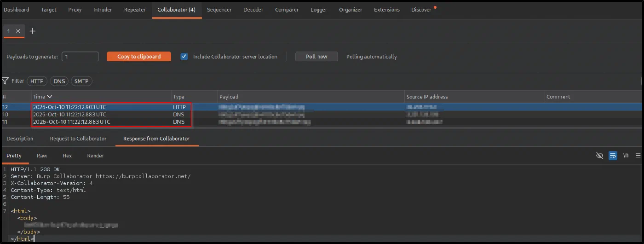Switch to Hex view
Screen dimensions: 644x244
(67, 156)
